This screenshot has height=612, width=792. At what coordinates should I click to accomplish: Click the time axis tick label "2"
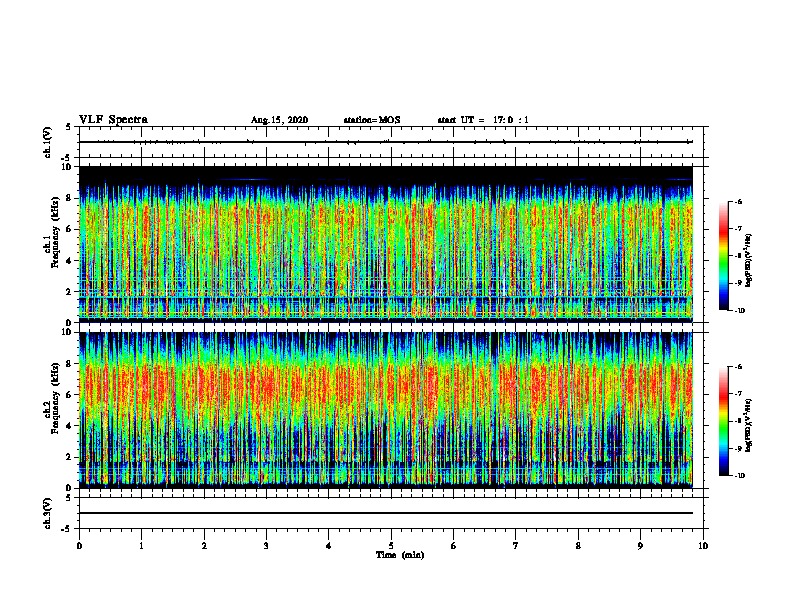[x=204, y=546]
